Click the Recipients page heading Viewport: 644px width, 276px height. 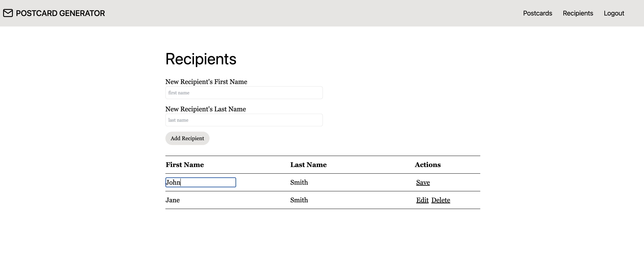pyautogui.click(x=201, y=59)
